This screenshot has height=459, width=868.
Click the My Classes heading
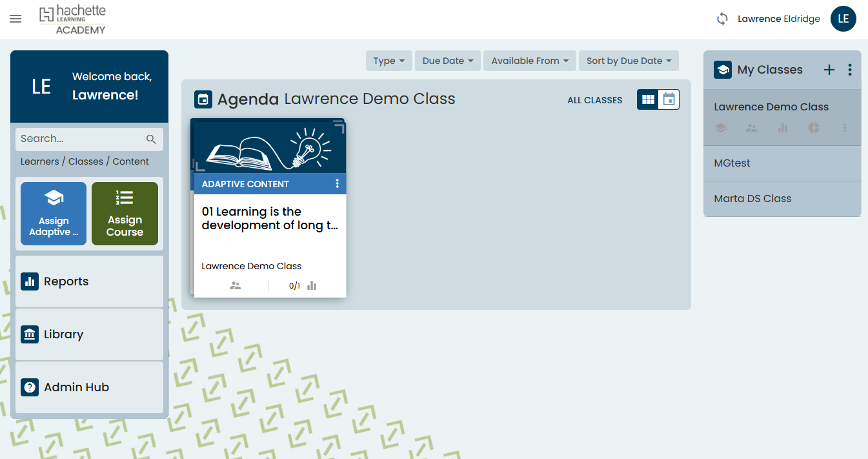[x=770, y=70]
